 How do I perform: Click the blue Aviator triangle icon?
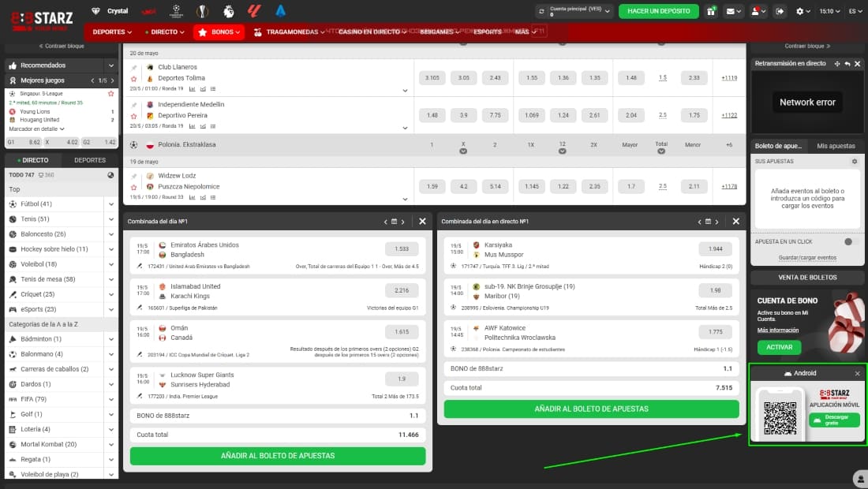[281, 11]
